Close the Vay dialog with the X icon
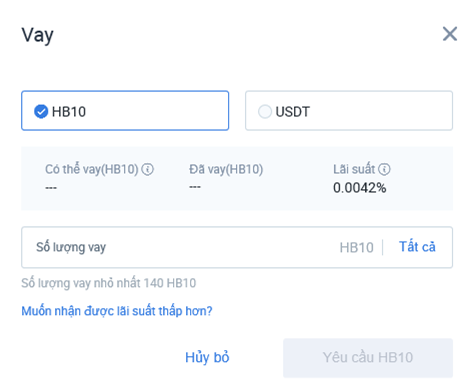Screen dimensions: 475x392 click(x=450, y=34)
